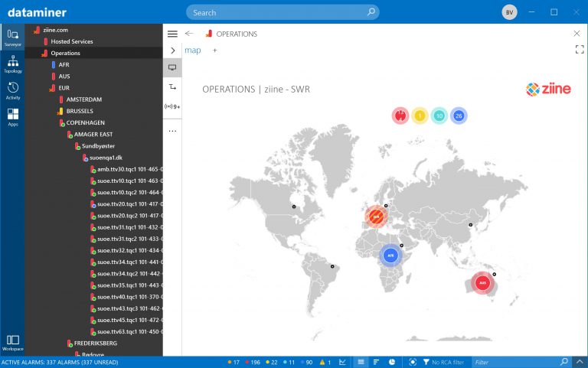Click the hamburger menu icon beside OPERATIONS
588x368 pixels.
tap(172, 34)
